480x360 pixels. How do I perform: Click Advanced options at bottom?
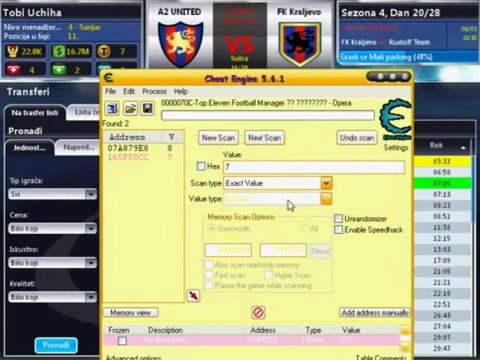tap(133, 357)
